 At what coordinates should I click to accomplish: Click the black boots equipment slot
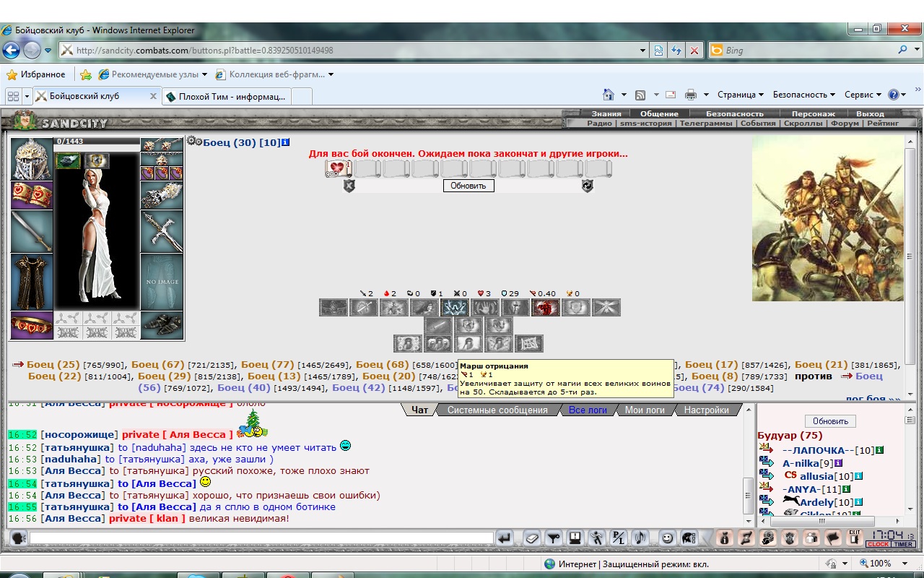[x=162, y=326]
